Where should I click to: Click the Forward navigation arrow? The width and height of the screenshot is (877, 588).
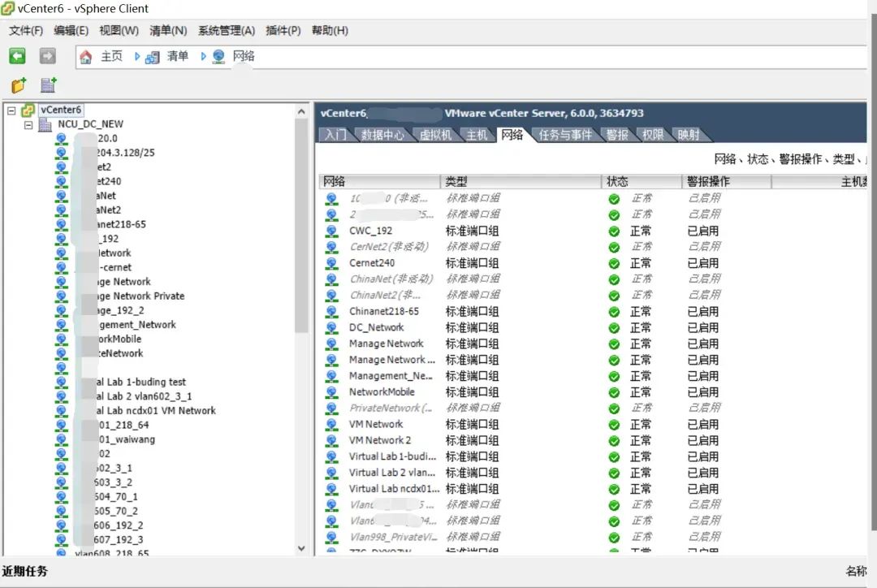47,55
